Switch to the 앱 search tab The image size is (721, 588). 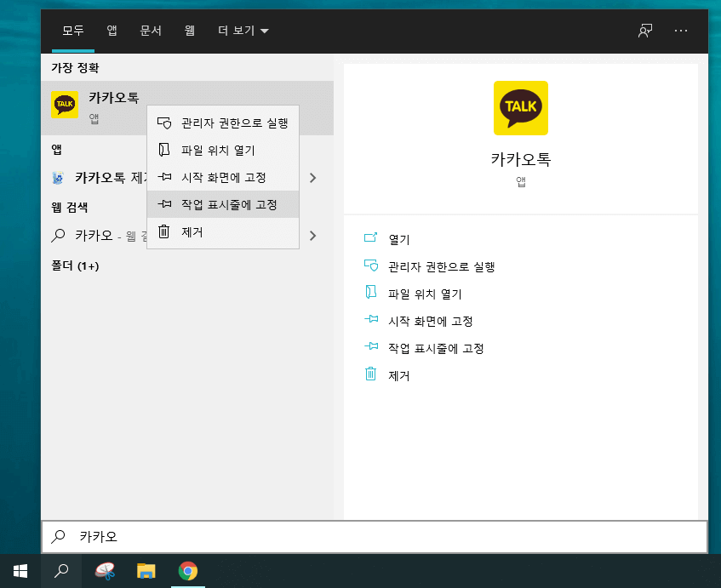(112, 31)
